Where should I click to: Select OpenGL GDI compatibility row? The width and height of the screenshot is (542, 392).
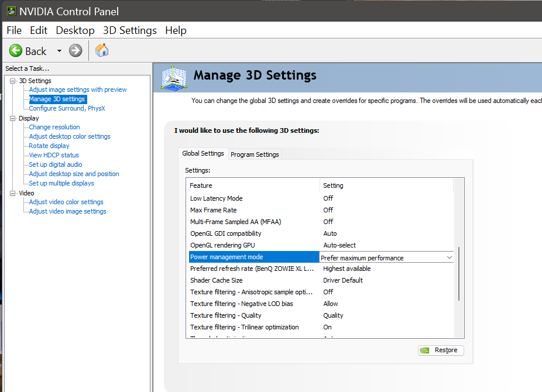tap(321, 233)
